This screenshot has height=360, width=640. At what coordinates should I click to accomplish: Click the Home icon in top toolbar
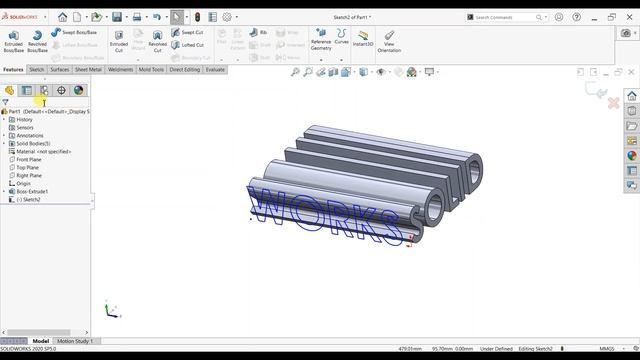click(62, 17)
